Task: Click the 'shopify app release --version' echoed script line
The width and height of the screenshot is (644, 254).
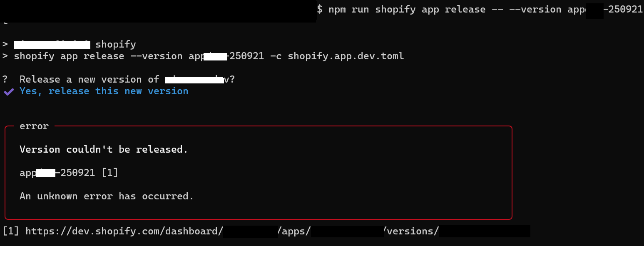Action: pos(209,56)
